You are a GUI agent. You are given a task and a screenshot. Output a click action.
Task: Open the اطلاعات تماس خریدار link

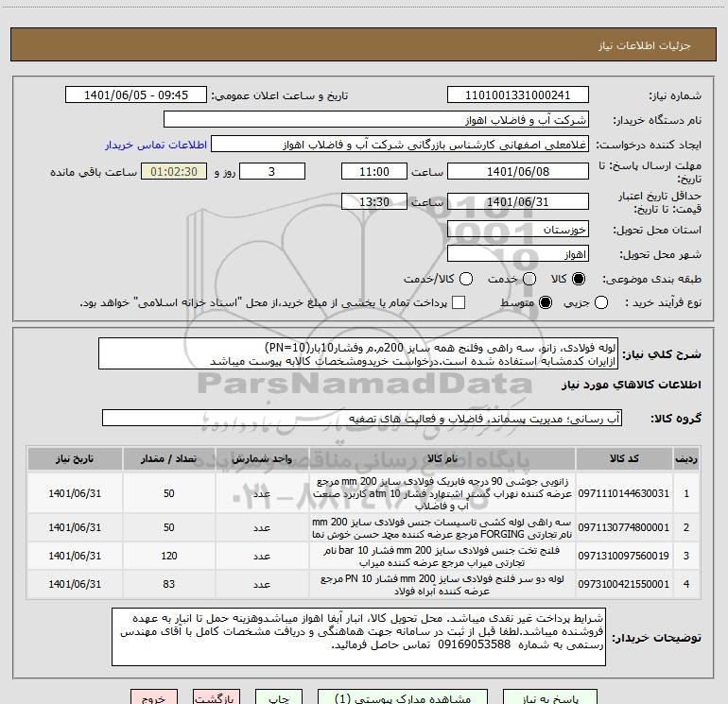pos(156,145)
